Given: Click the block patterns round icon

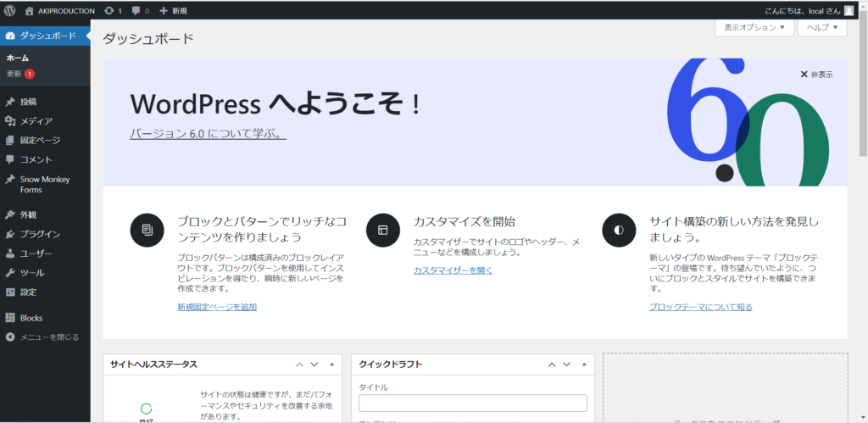Looking at the screenshot, I should 147,229.
